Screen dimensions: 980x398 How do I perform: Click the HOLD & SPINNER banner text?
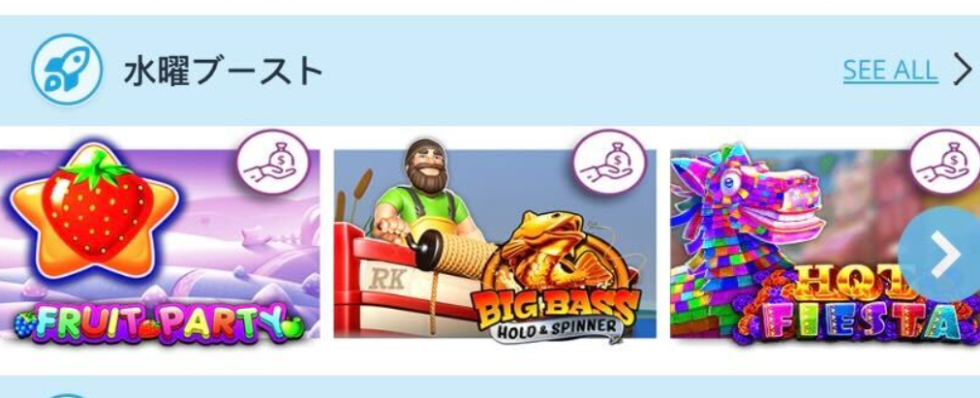point(556,329)
